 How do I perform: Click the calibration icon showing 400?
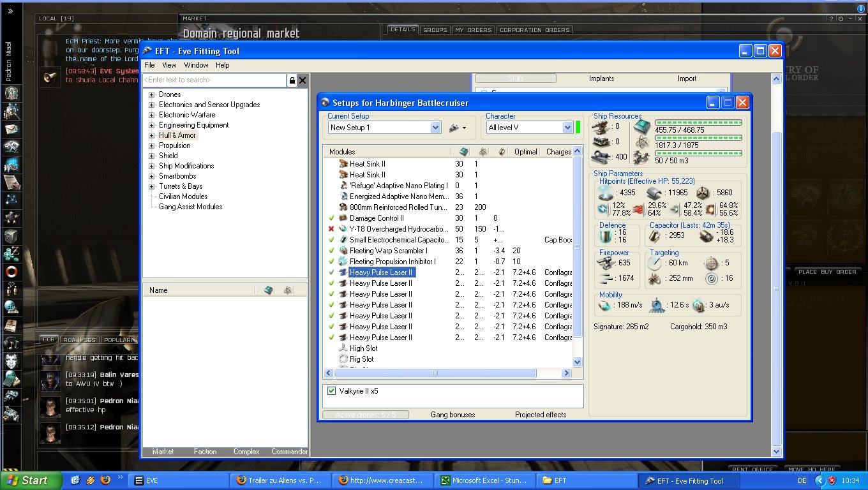pos(601,157)
